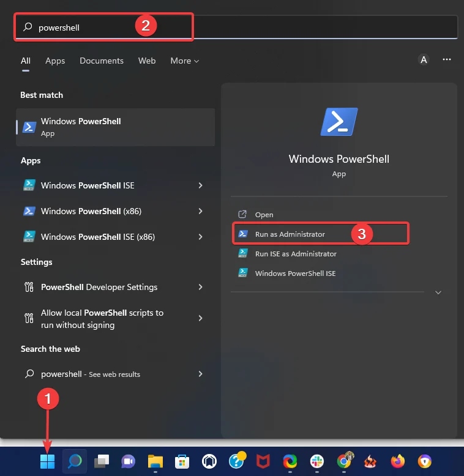Click the magnifier icon in search box
The width and height of the screenshot is (464, 476).
(x=28, y=27)
